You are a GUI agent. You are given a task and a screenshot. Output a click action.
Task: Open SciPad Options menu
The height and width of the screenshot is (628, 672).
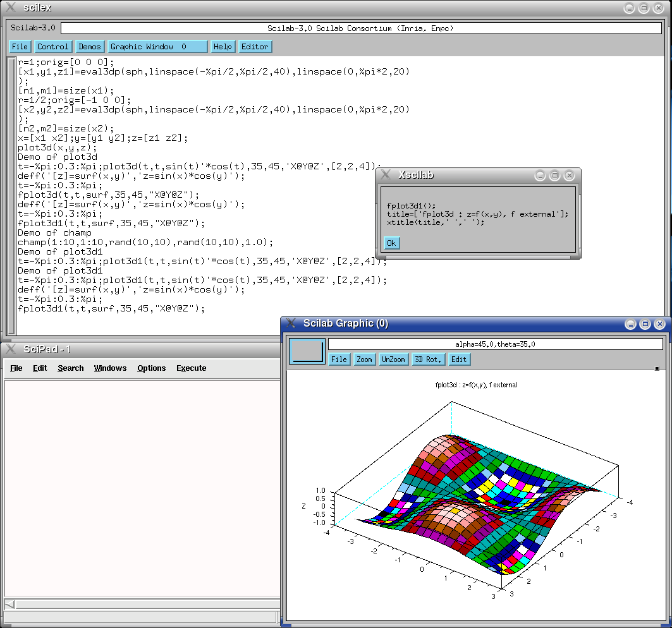tap(151, 368)
